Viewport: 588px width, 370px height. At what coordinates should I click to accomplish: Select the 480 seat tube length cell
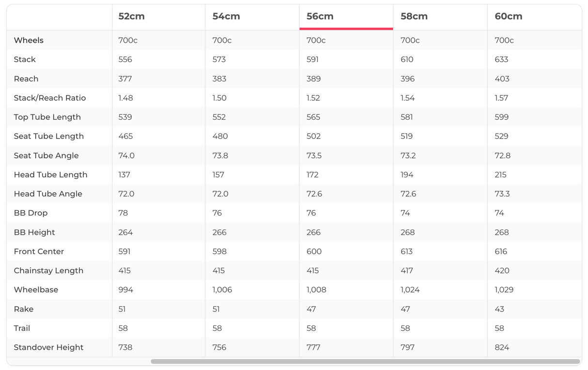pos(220,136)
